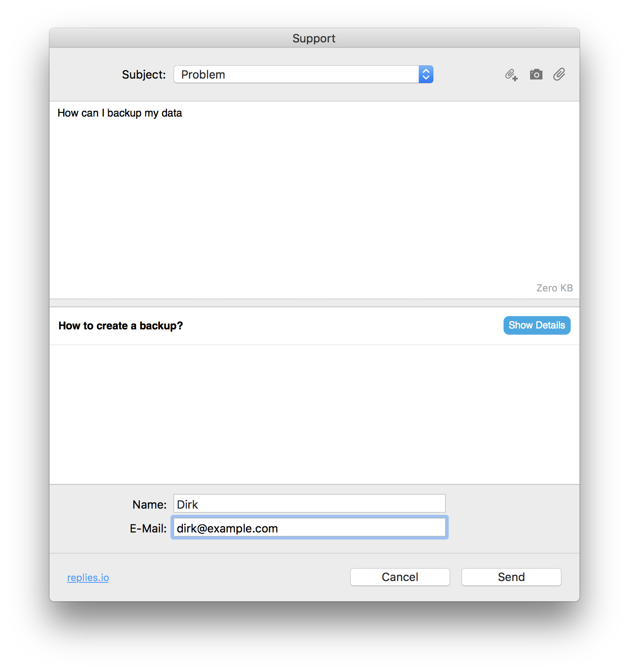Select the article title How to create a backup?
This screenshot has width=629, height=672.
[121, 325]
